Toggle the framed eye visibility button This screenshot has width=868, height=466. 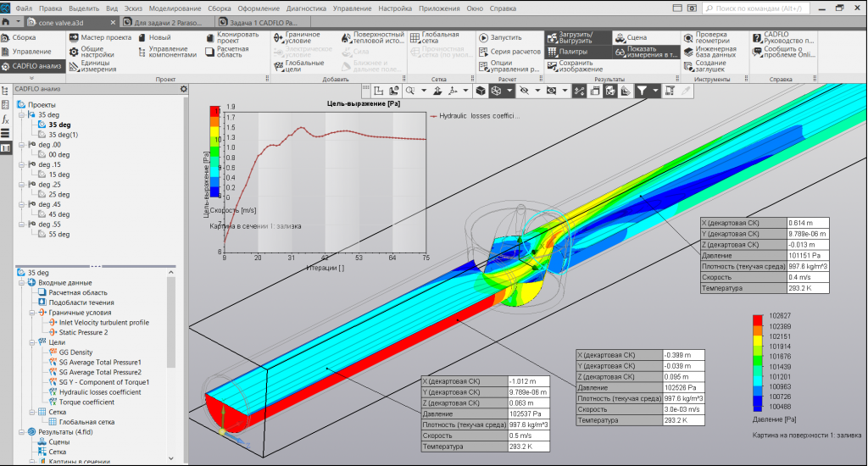[x=551, y=91]
